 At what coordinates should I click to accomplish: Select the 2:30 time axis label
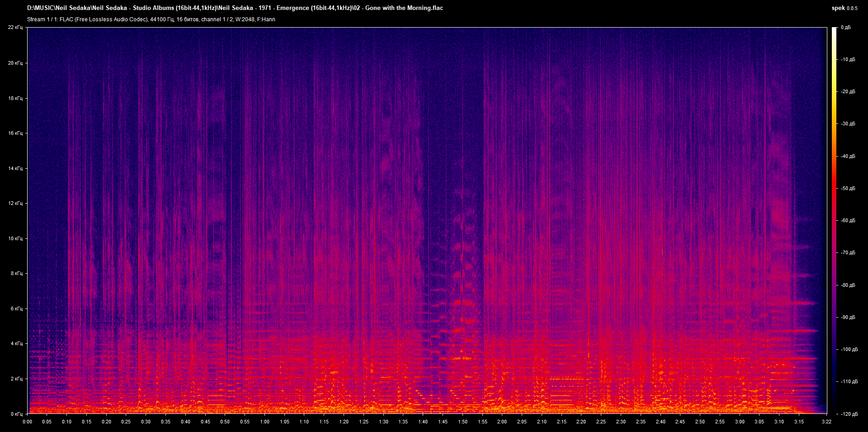pos(621,422)
